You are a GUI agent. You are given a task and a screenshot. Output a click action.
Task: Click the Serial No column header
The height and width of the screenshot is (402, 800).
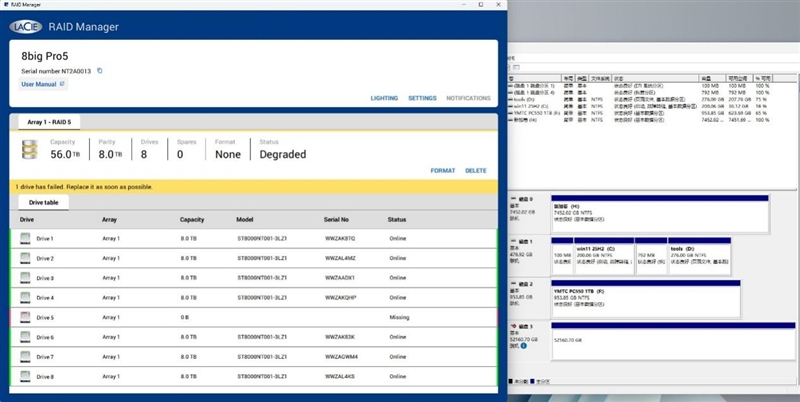tap(336, 219)
